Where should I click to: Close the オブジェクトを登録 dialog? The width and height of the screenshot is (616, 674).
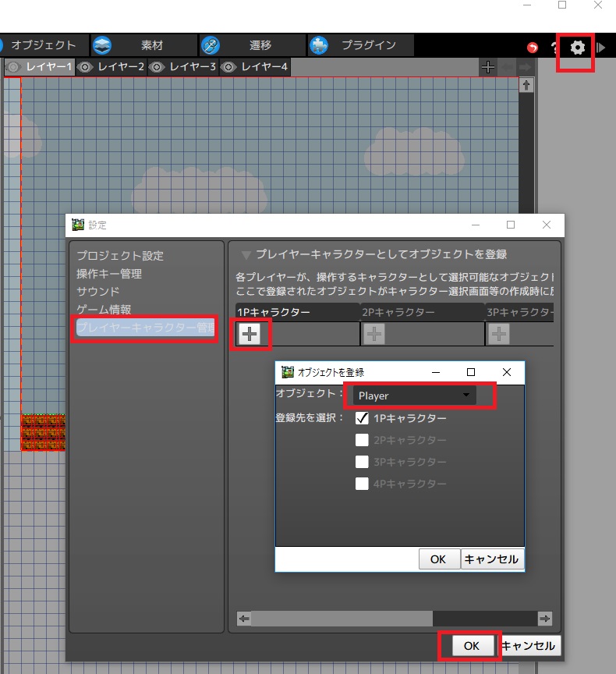(507, 372)
